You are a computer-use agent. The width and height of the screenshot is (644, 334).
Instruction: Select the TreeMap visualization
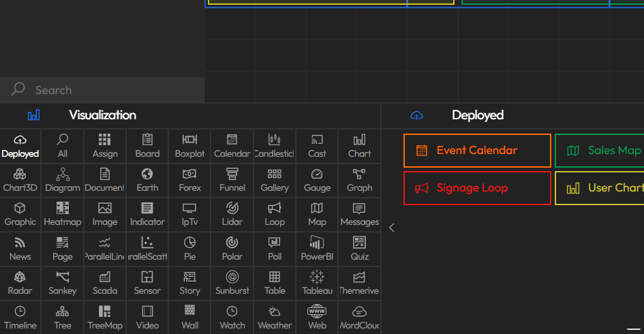pos(105,318)
